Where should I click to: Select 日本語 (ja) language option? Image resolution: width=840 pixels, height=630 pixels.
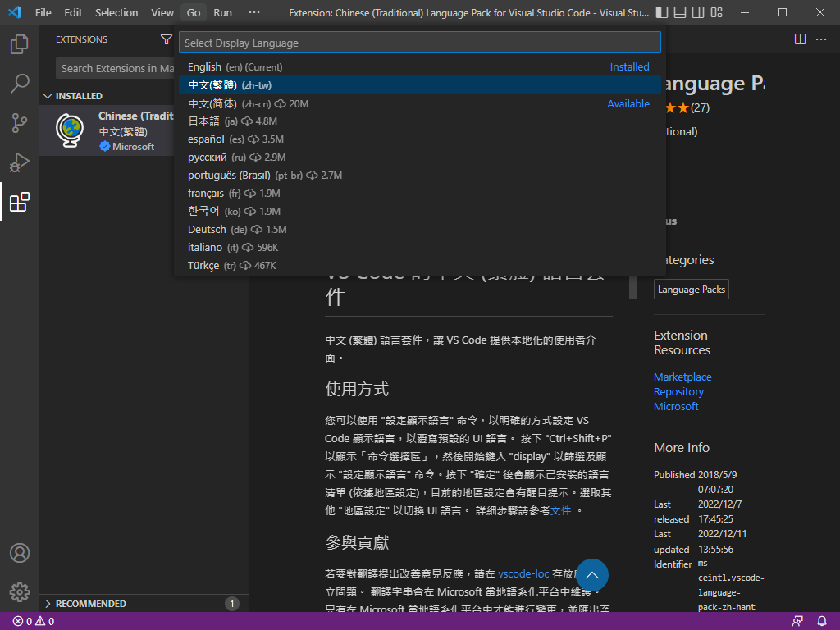pyautogui.click(x=420, y=121)
